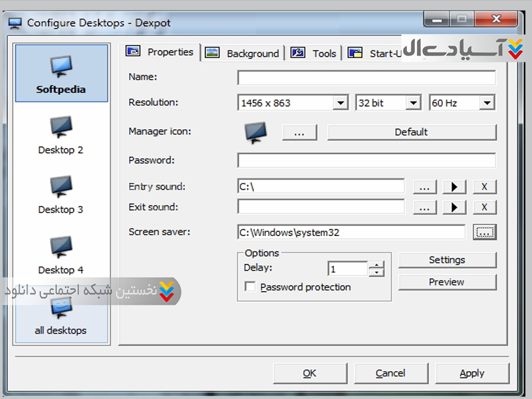Choose the Desktop 3 monitor icon

click(61, 187)
